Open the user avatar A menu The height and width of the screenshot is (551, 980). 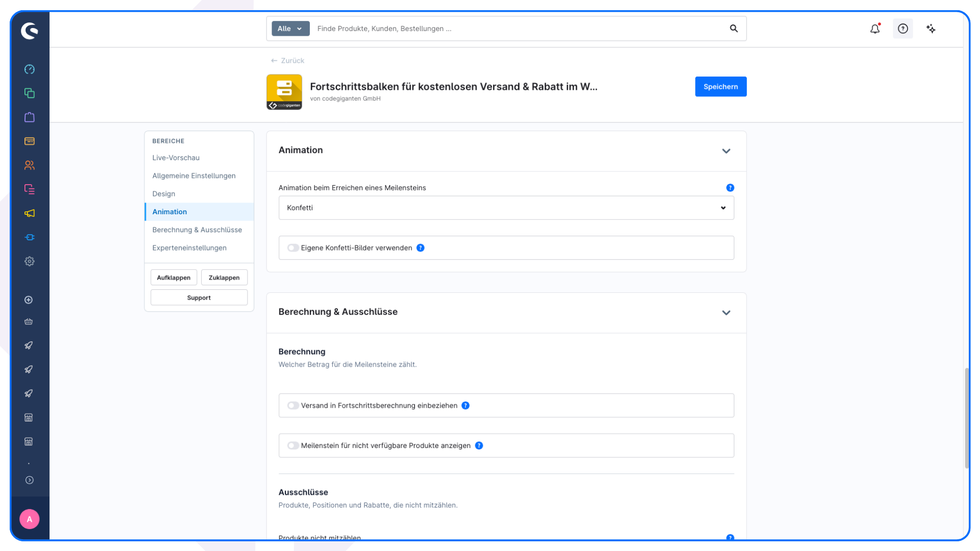click(30, 519)
